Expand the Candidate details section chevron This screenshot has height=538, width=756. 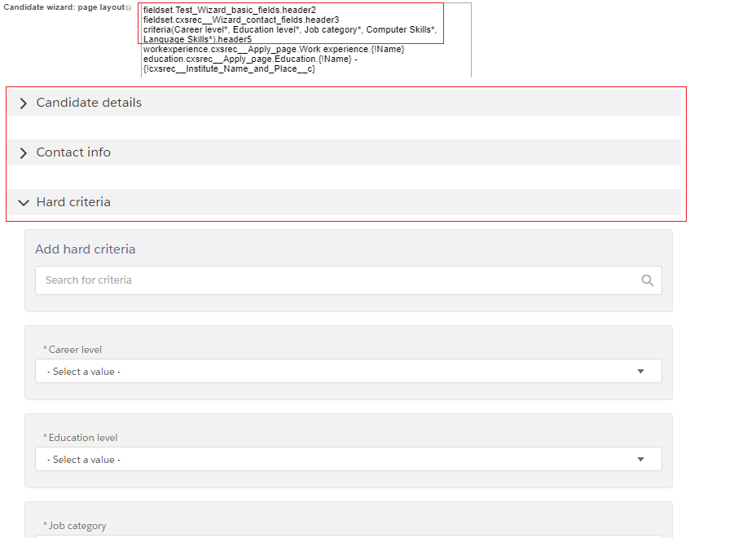23,104
